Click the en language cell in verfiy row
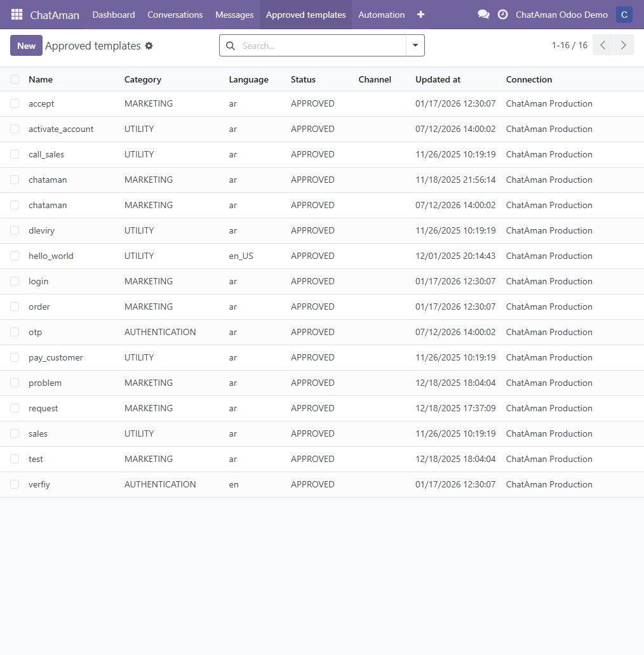 point(234,484)
